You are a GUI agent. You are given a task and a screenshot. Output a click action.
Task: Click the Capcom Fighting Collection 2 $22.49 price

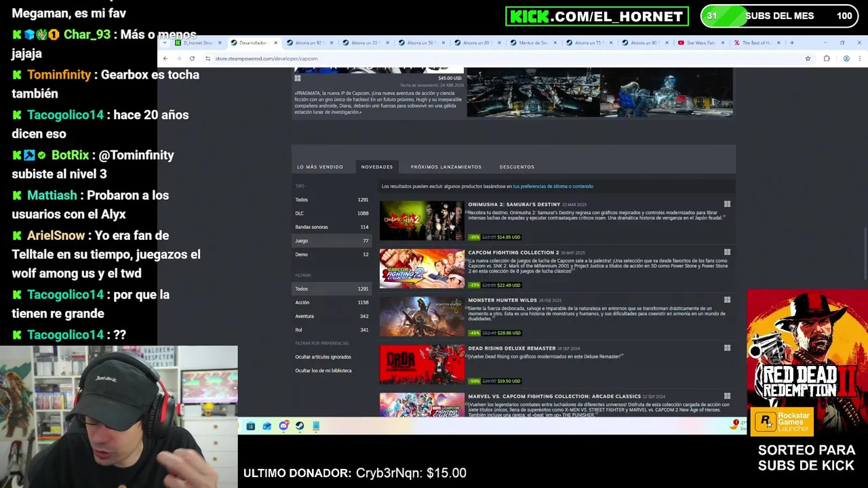(509, 285)
